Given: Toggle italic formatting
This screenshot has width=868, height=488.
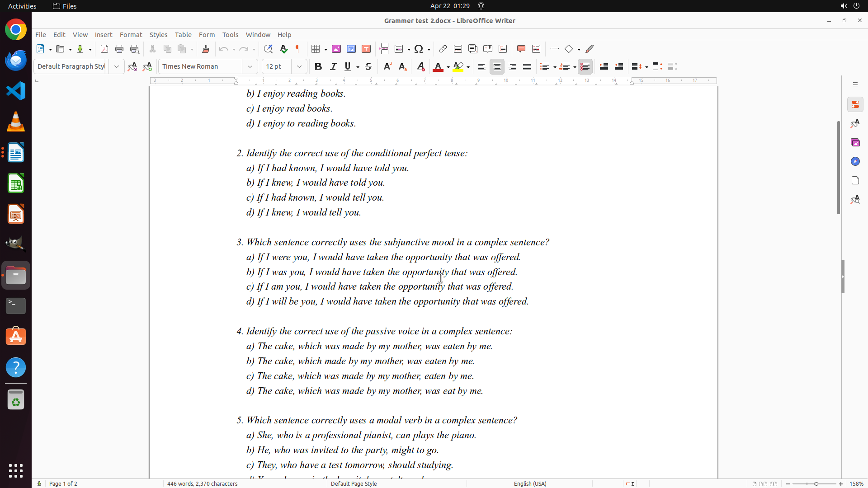Looking at the screenshot, I should pos(333,66).
